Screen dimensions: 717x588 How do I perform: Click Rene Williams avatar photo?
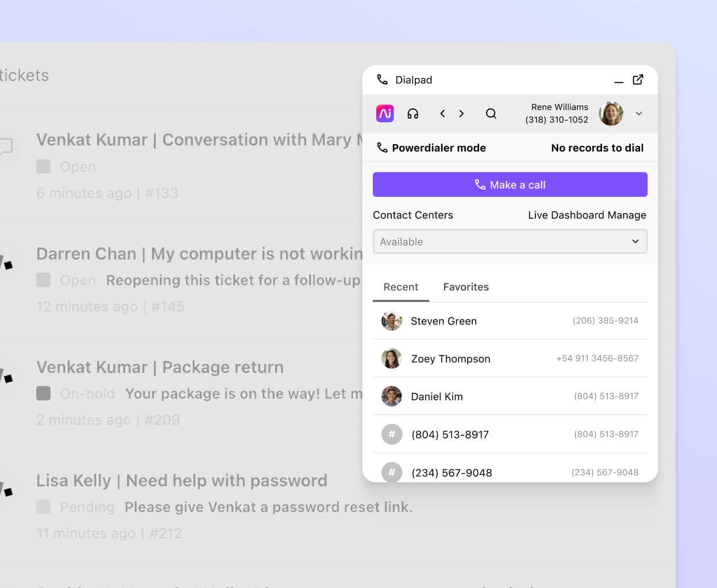[x=611, y=113]
